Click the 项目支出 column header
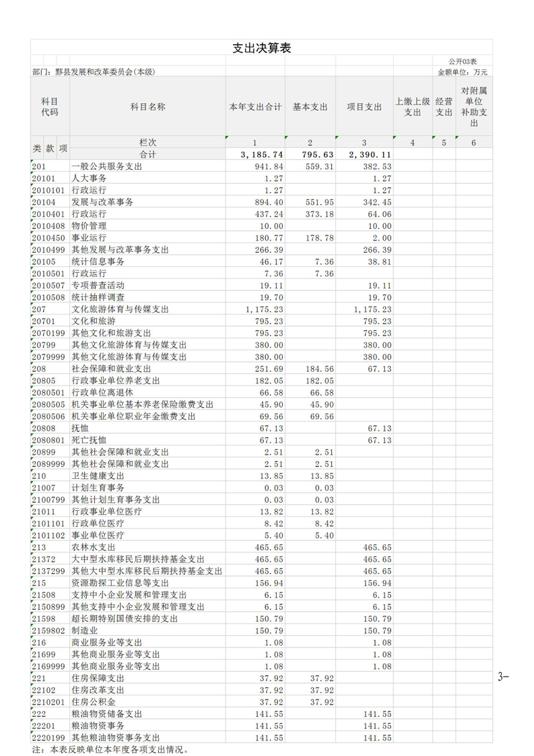 (x=364, y=106)
